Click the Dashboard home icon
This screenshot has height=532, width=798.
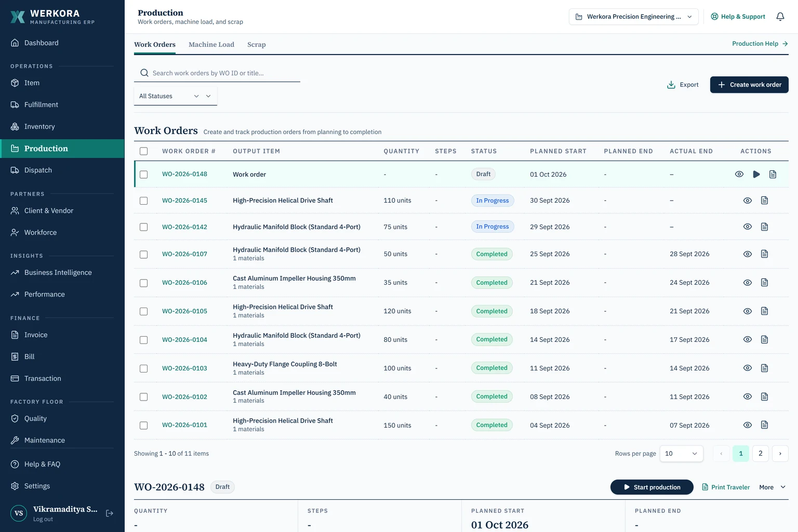point(15,43)
